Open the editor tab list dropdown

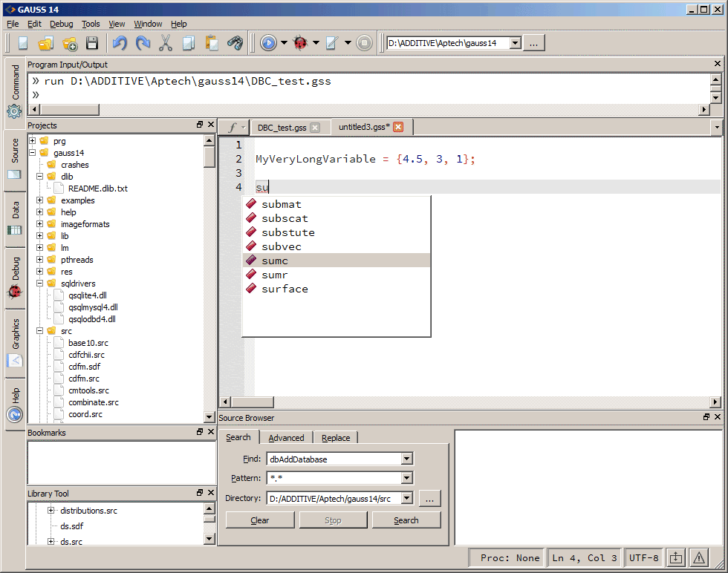(x=717, y=127)
